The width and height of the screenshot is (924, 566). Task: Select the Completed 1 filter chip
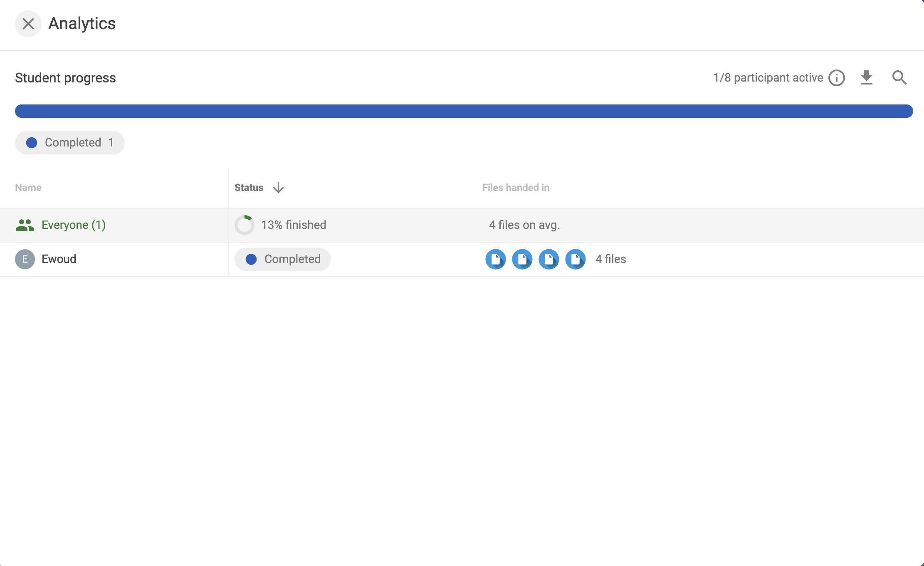(x=70, y=143)
